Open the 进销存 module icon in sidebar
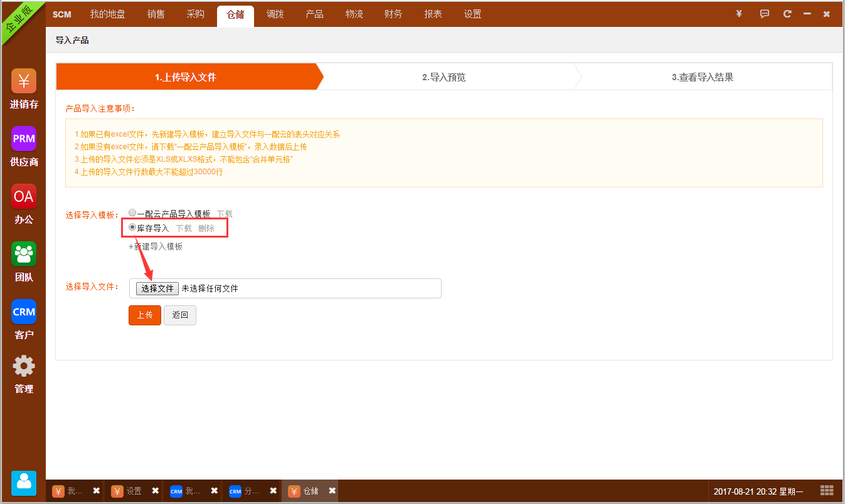 point(24,81)
